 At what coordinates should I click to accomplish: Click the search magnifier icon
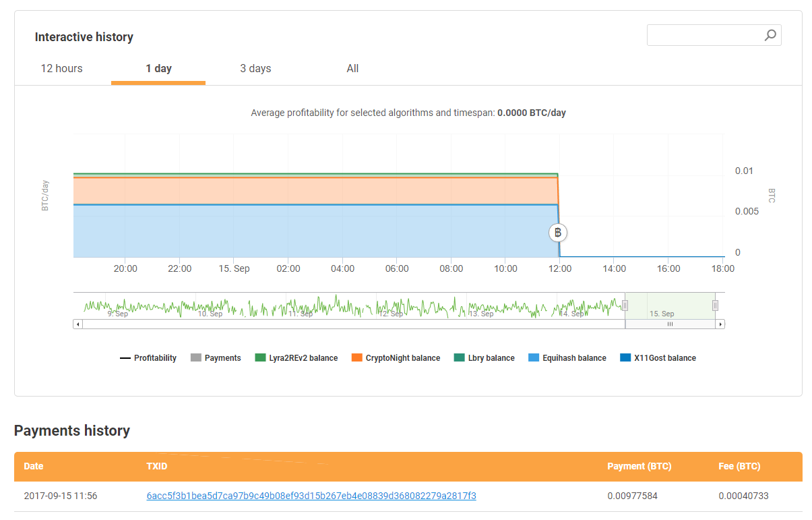coord(770,35)
